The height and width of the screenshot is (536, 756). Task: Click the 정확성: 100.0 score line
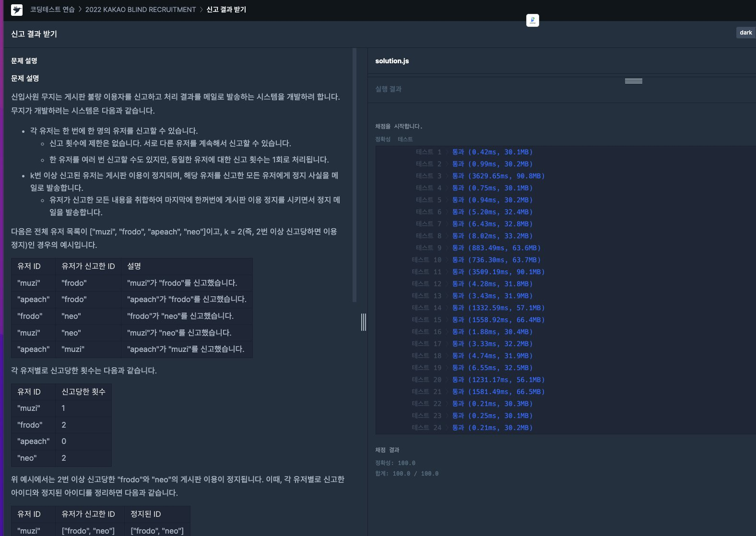click(x=395, y=463)
